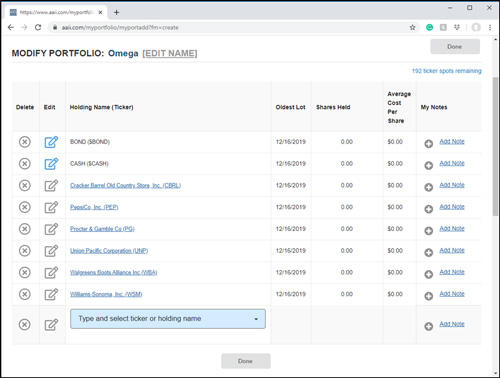Open the Procter & Gamble Co (PG) link
Viewport: 500px width, 378px height.
[x=102, y=229]
